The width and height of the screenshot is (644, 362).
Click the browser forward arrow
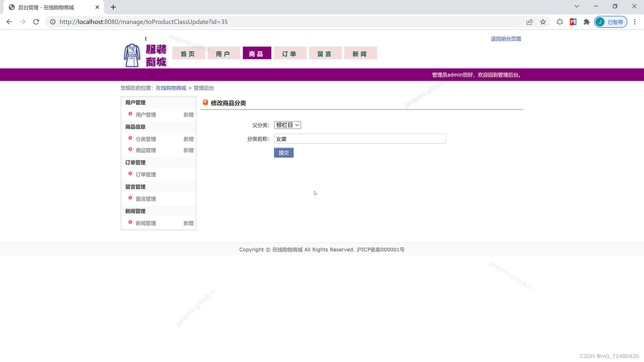[x=22, y=22]
